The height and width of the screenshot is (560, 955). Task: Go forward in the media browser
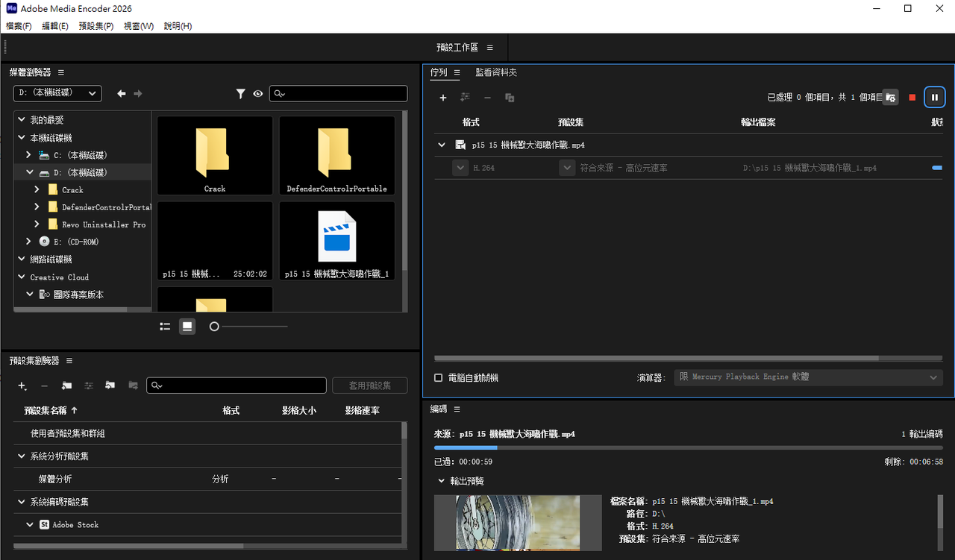[137, 94]
